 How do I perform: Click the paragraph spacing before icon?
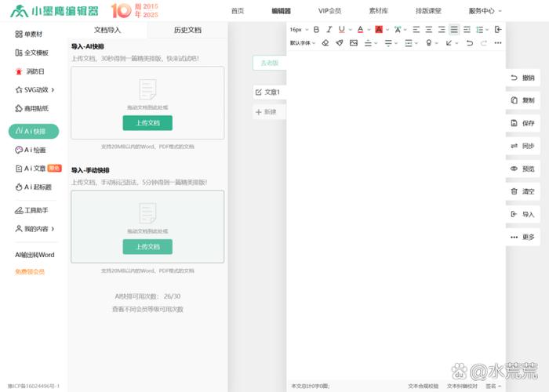(x=368, y=42)
